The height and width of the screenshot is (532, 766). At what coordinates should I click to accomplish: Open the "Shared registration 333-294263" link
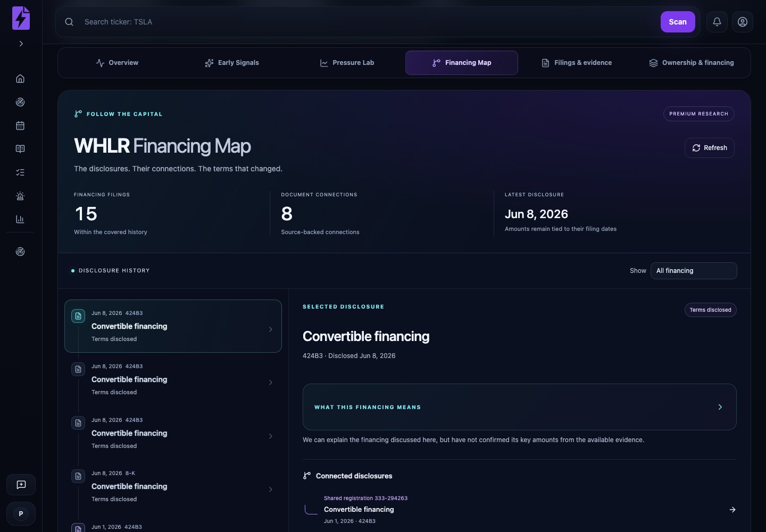point(365,498)
